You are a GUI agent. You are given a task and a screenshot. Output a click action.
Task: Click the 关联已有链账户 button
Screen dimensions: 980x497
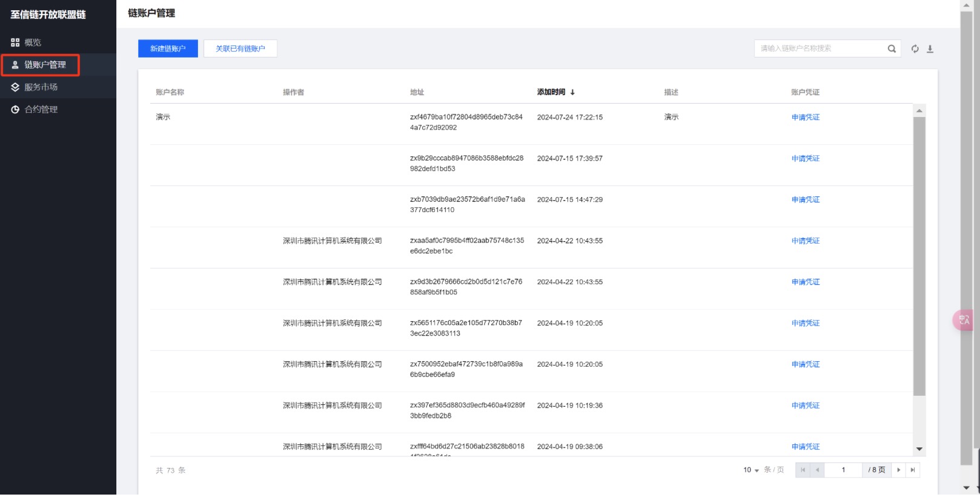[x=240, y=48]
